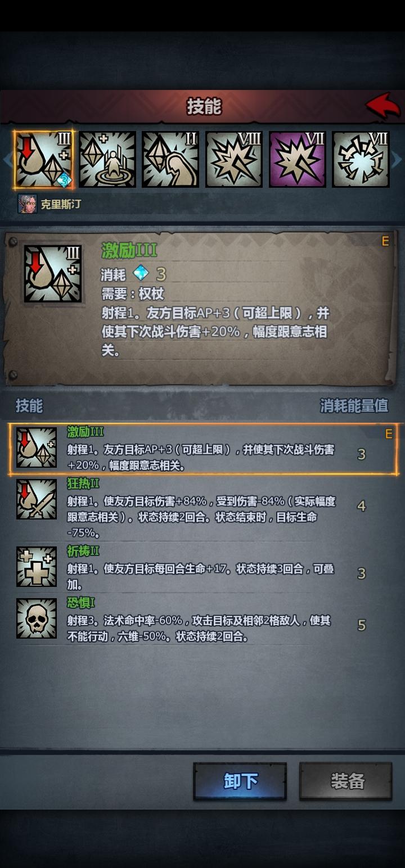Screen dimensions: 405x868
Task: Click the skill-slot scroll arrow on the left edge
Action: coord(7,160)
